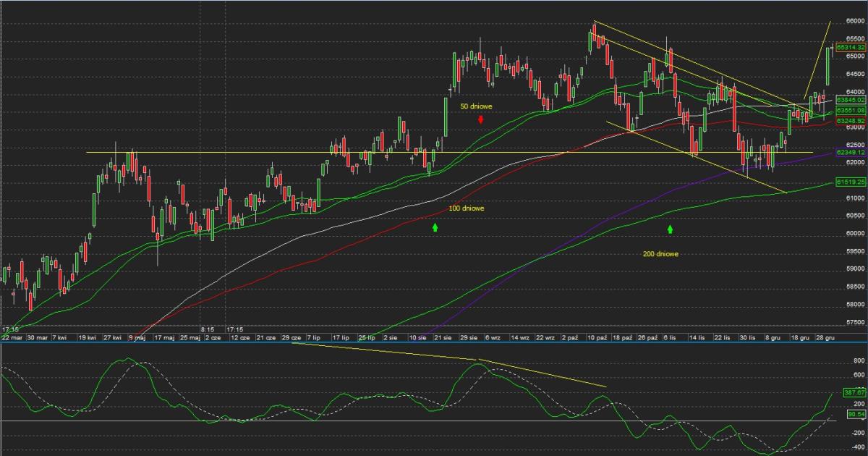The image size is (868, 456).
Task: Click the "8:15" time marker
Action: [x=208, y=329]
